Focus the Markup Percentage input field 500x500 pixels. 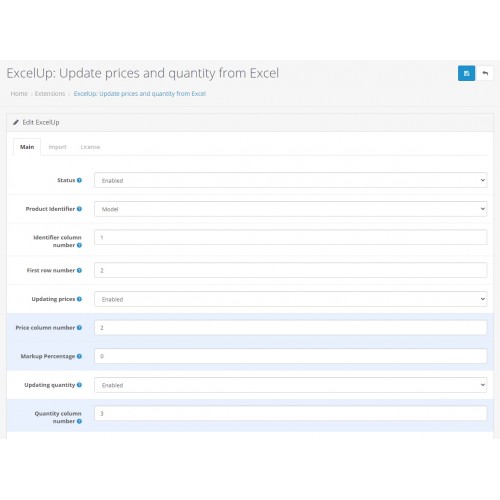tap(290, 356)
